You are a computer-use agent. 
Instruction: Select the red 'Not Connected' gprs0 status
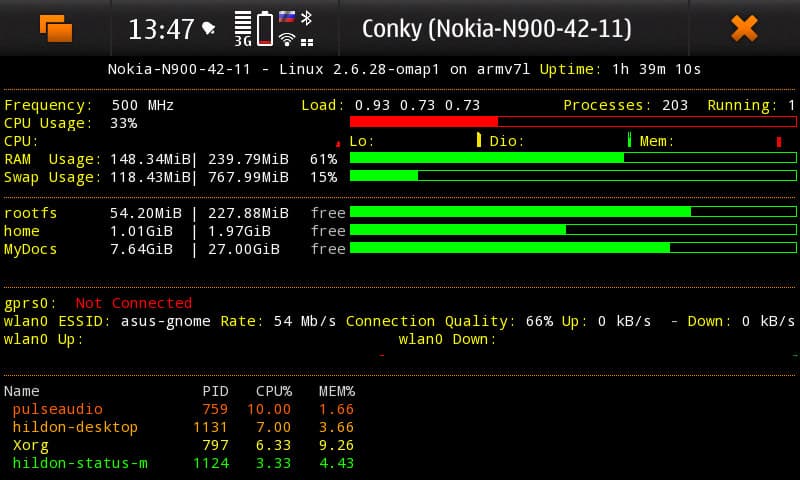pos(134,303)
